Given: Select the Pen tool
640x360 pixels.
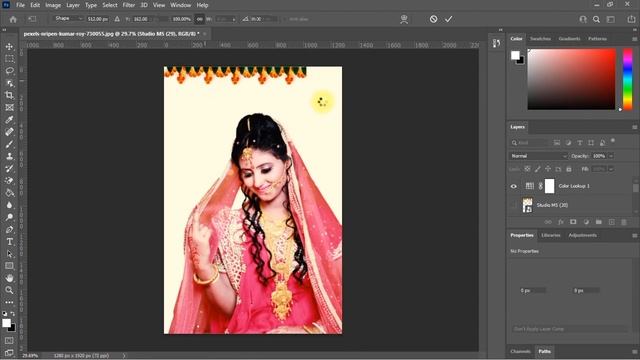Looking at the screenshot, I should coord(9,229).
